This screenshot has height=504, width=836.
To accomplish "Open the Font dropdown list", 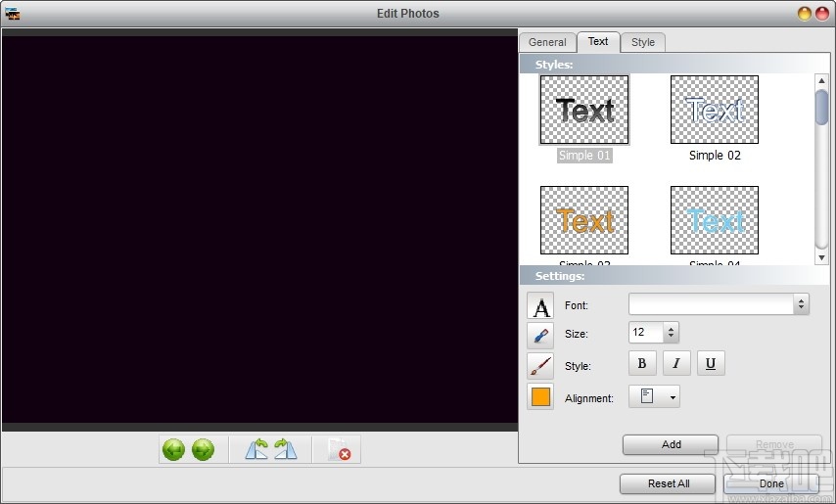I will tap(801, 304).
